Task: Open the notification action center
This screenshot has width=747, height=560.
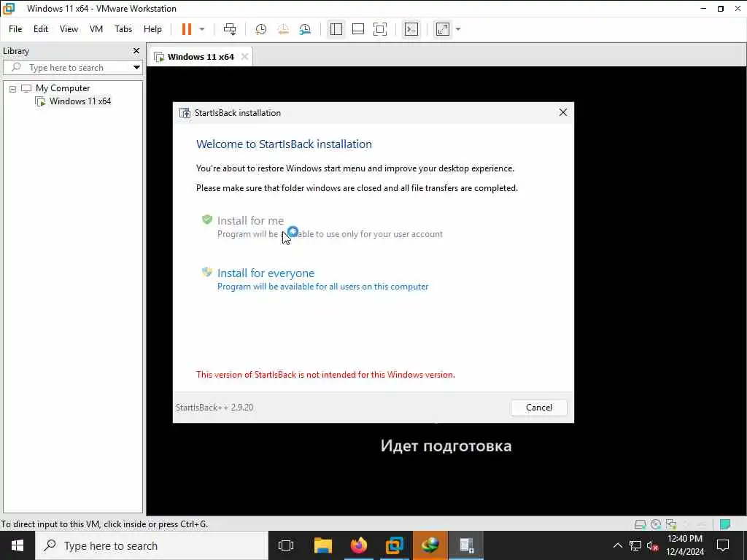Action: pos(723,545)
